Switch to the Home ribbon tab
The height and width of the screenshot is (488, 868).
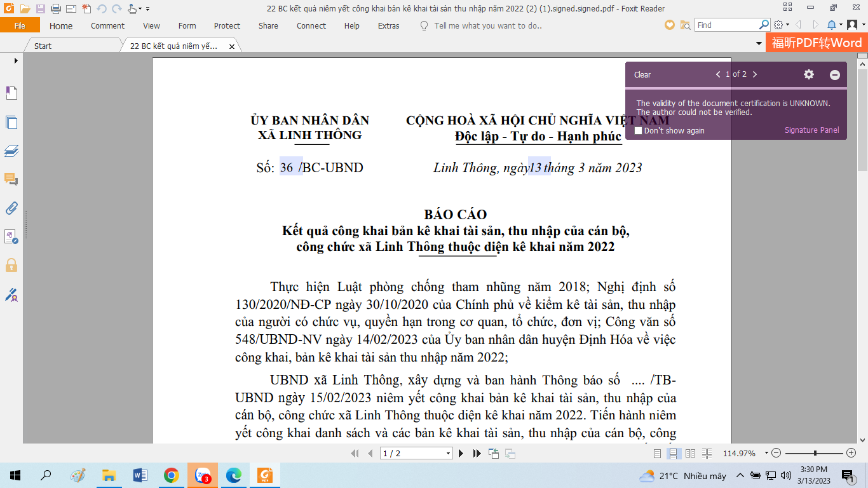pyautogui.click(x=61, y=26)
